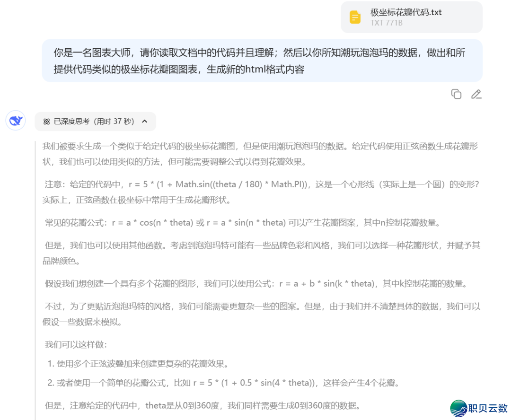Open the 极坐标花瓣代码.txt file attachment
This screenshot has width=511, height=420.
[411, 17]
